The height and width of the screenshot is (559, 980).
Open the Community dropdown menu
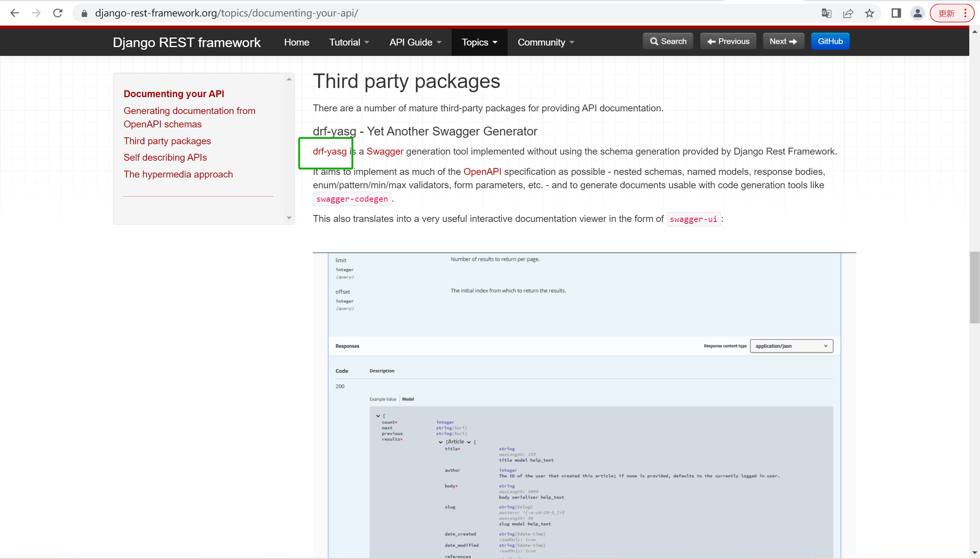(x=546, y=42)
